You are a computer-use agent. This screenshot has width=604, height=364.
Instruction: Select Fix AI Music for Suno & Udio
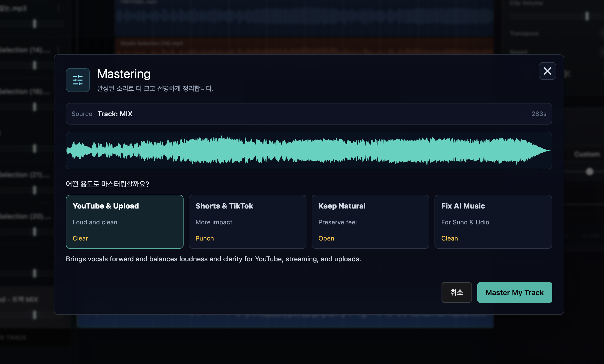pos(493,222)
